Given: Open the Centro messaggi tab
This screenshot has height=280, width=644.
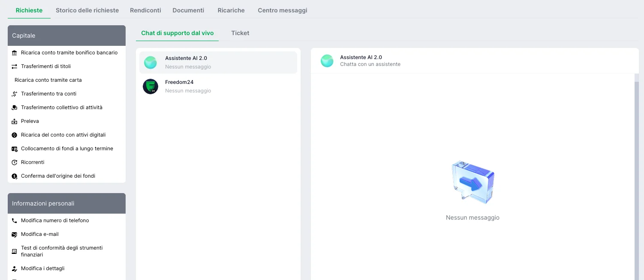Looking at the screenshot, I should pos(282,10).
